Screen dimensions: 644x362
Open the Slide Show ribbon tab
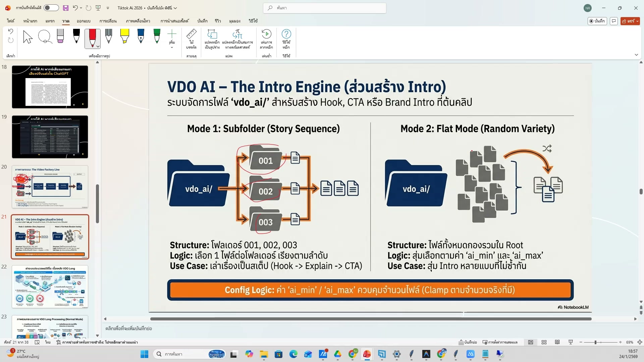coord(174,21)
